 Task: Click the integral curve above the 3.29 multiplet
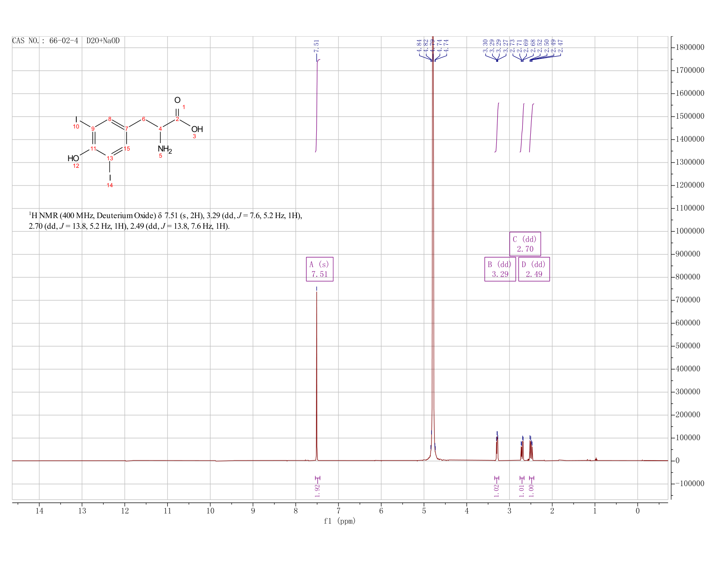[x=497, y=127]
